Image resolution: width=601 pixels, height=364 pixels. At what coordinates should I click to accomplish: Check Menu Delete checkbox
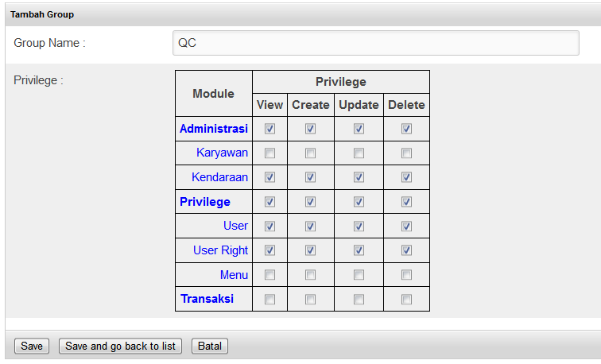point(407,275)
